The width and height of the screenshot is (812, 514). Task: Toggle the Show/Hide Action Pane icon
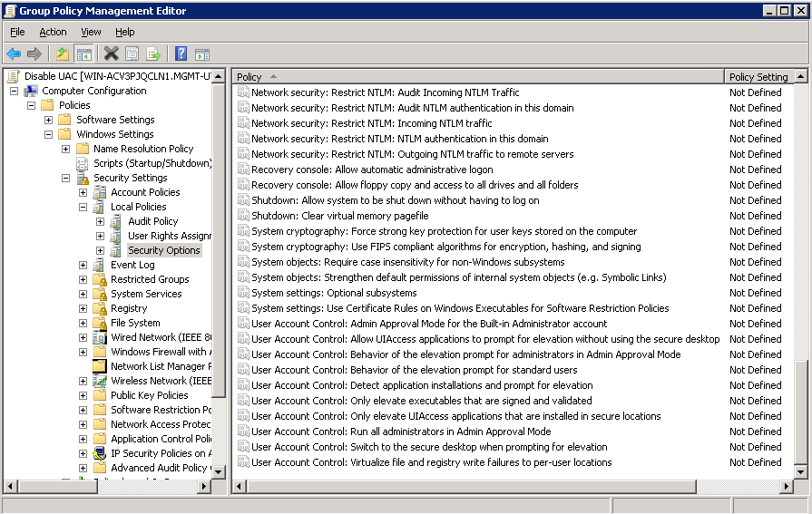click(x=202, y=54)
